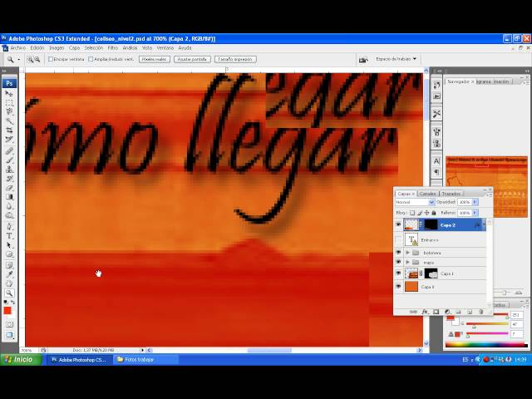Expand the botonera layer group
The height and width of the screenshot is (399, 532).
click(x=407, y=253)
